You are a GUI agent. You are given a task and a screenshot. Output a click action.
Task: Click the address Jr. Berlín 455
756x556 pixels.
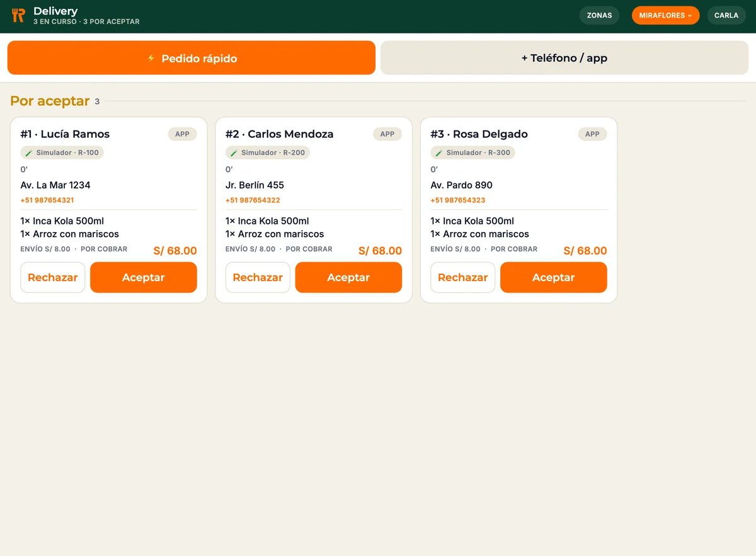255,185
